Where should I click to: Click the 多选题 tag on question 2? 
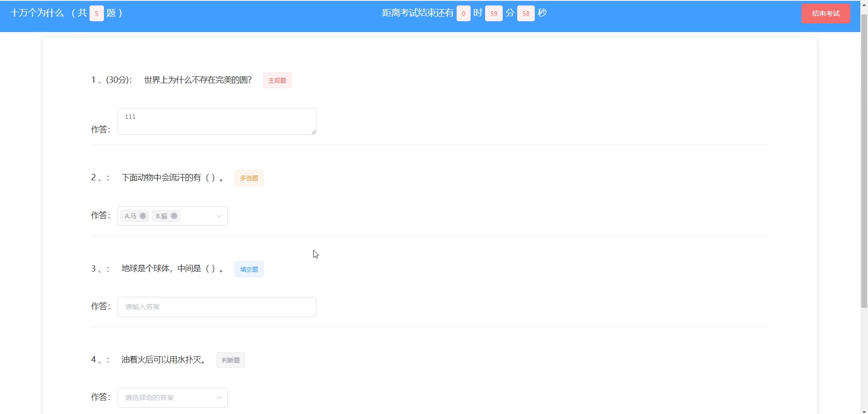[249, 178]
